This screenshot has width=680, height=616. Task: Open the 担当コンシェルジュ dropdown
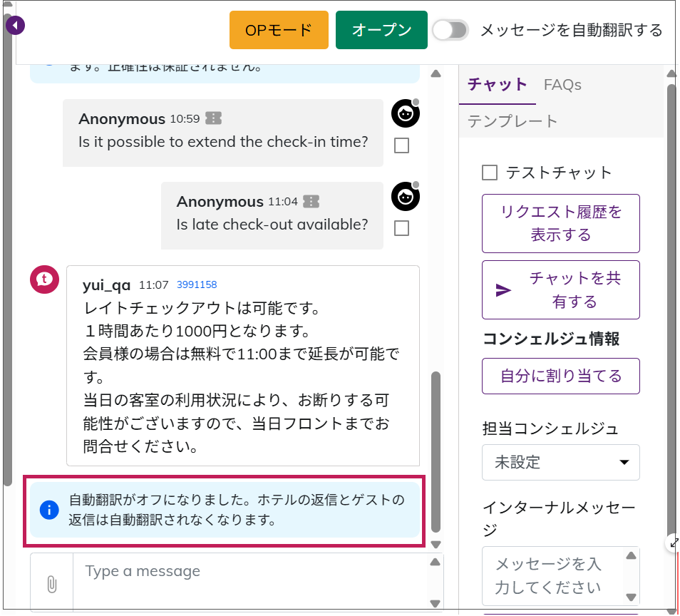pos(560,462)
